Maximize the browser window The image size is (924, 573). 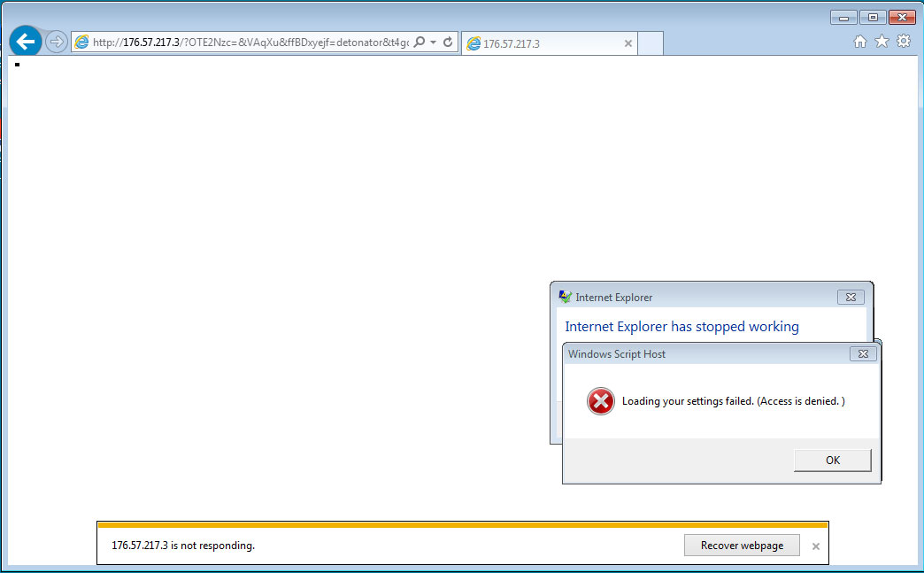point(873,18)
